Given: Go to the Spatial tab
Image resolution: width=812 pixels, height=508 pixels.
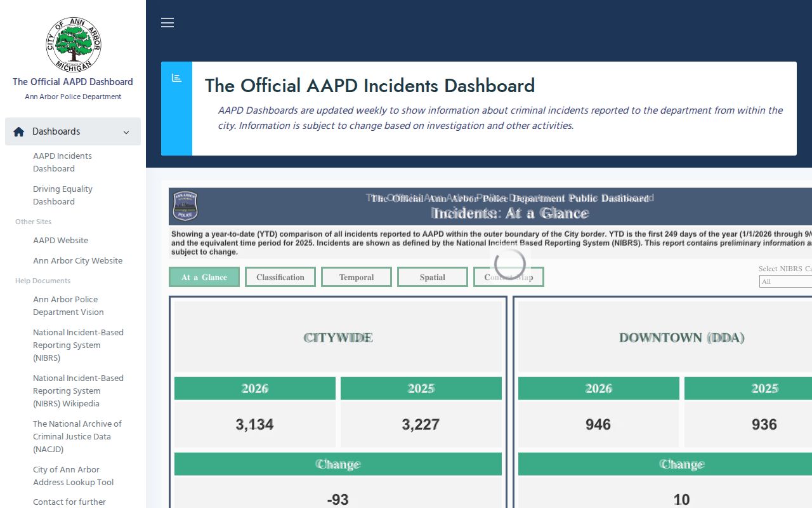Looking at the screenshot, I should pyautogui.click(x=433, y=277).
